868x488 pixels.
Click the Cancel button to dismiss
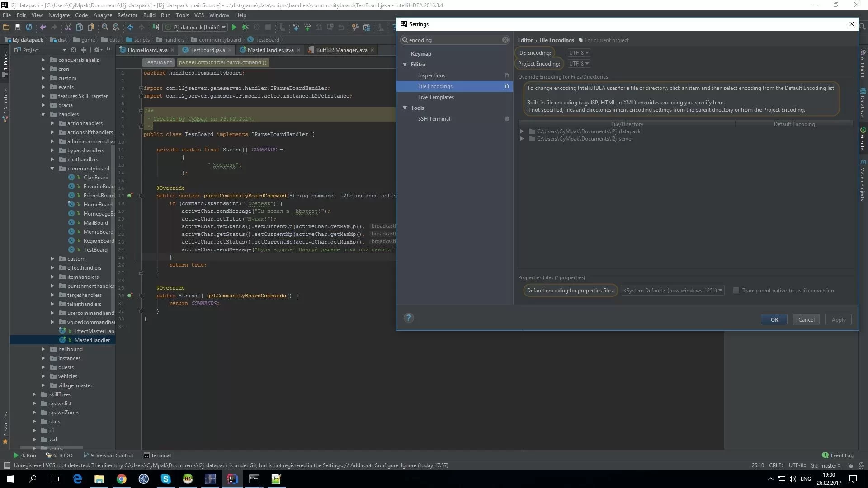(807, 319)
